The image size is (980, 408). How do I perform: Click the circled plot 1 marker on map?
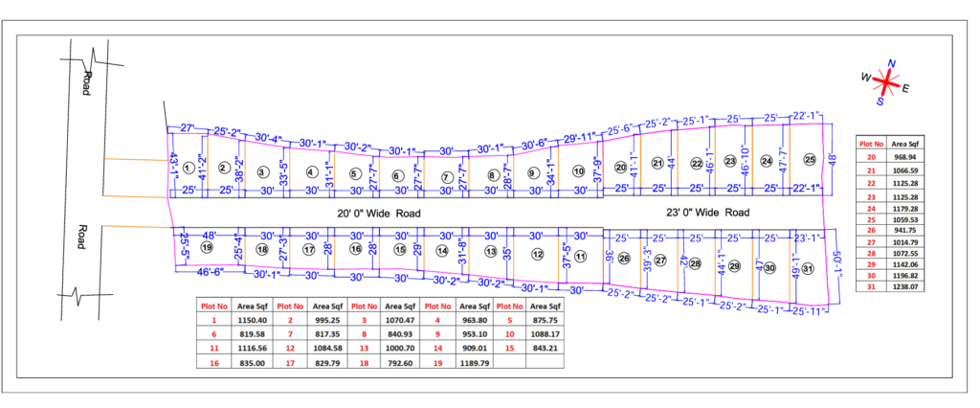(189, 169)
